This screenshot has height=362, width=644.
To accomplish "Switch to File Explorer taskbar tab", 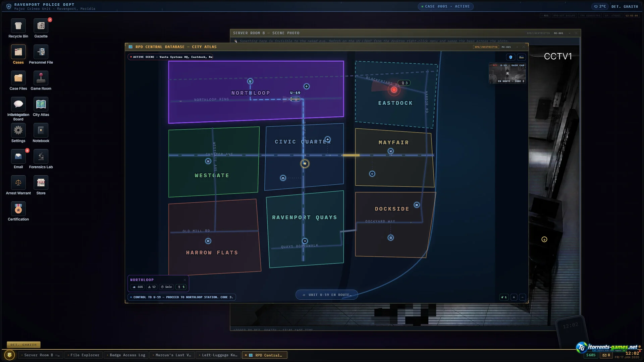I will 84,355.
